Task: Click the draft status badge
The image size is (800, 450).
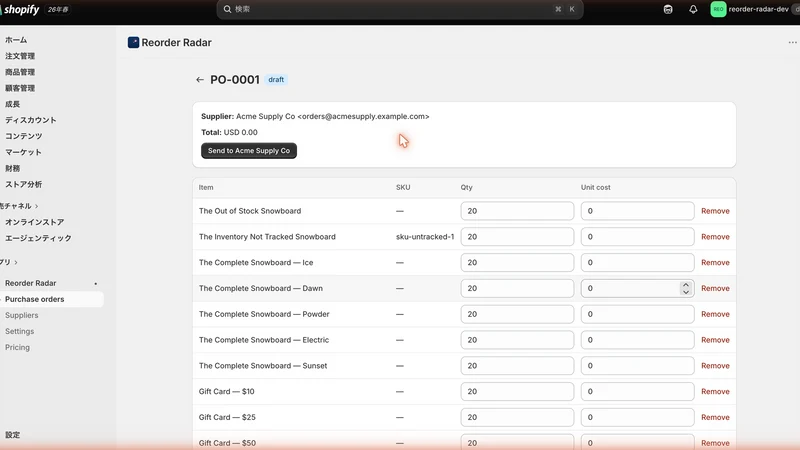Action: pyautogui.click(x=276, y=80)
